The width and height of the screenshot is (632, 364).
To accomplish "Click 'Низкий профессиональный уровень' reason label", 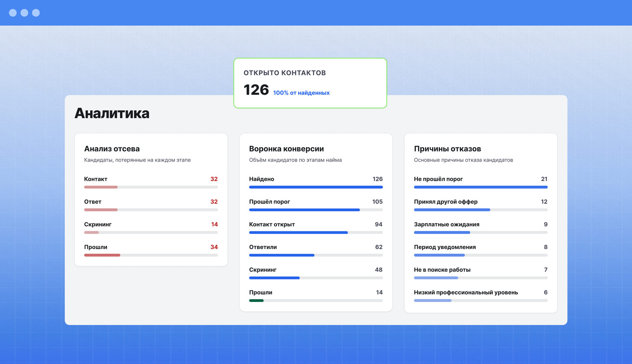I will point(466,292).
